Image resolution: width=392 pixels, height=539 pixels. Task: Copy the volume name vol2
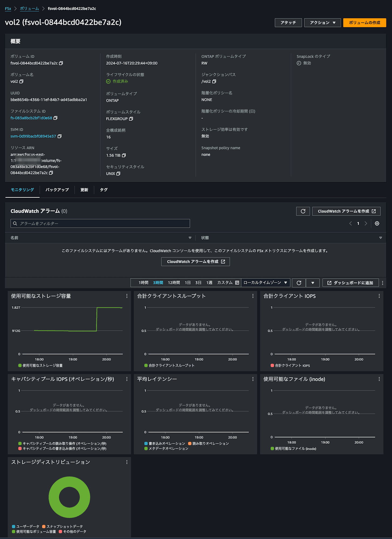(x=22, y=81)
